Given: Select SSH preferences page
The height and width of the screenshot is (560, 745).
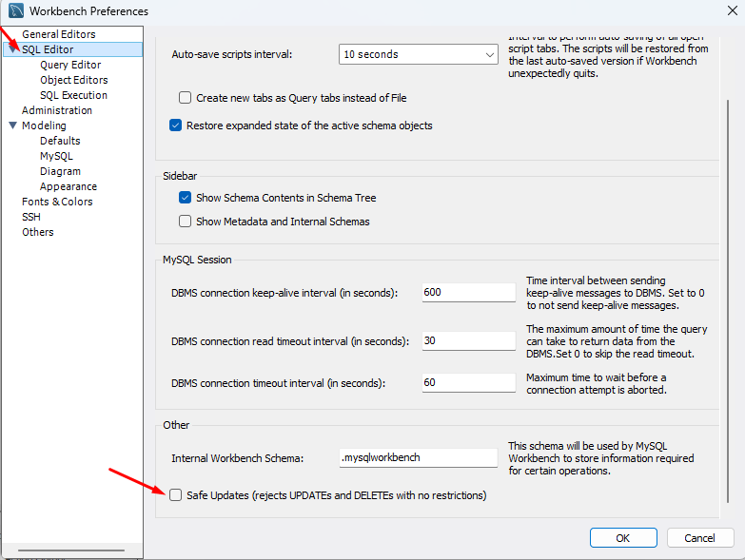Looking at the screenshot, I should (x=31, y=217).
